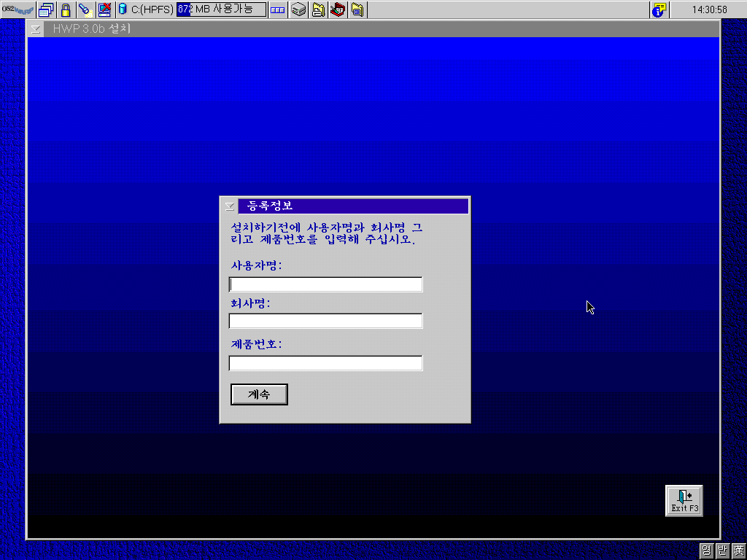Click the 등록정보 dialog title bar
This screenshot has height=560, width=747.
pyautogui.click(x=353, y=206)
